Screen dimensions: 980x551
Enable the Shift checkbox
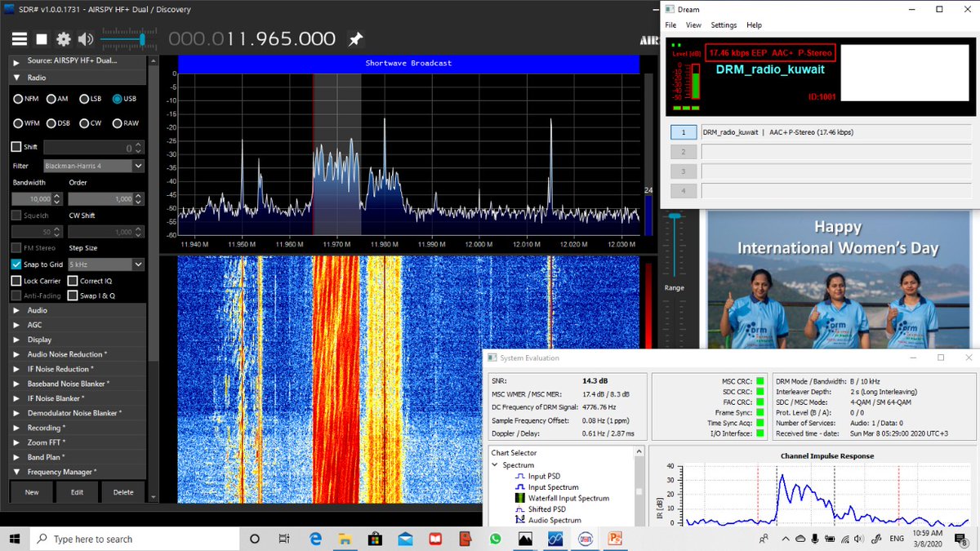click(16, 147)
